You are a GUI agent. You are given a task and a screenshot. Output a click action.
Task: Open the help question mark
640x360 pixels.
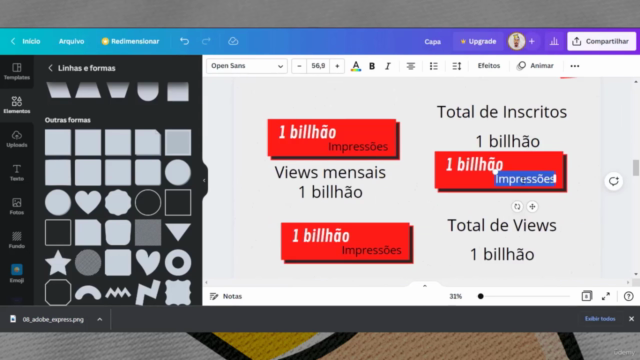[629, 296]
